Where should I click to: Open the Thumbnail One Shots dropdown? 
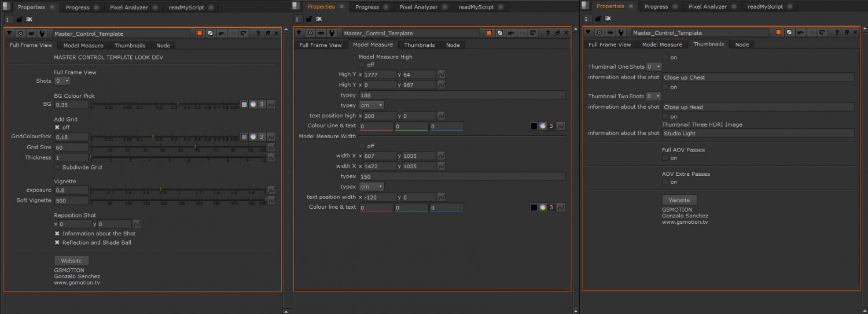click(x=654, y=67)
